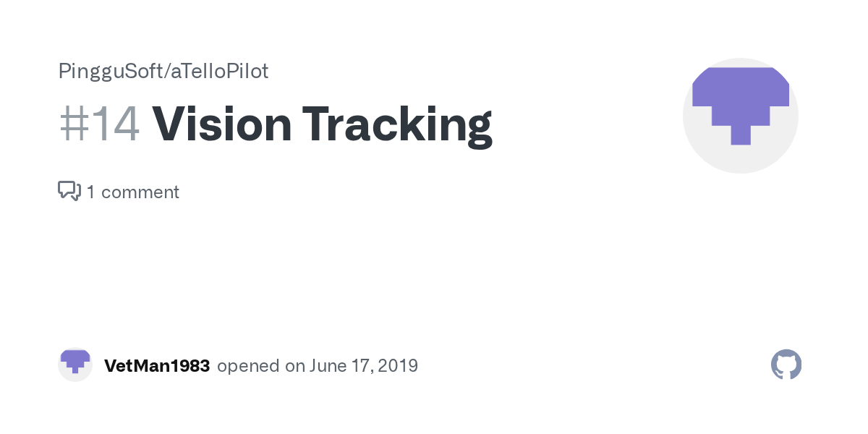Viewport: 868px width, 434px height.
Task: Click the word Tracking in the title
Action: [x=398, y=124]
